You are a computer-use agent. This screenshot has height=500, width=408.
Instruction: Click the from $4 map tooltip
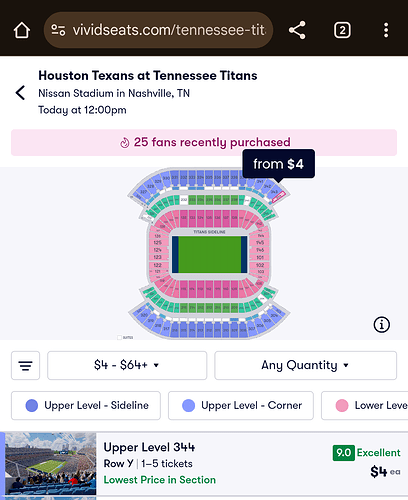[279, 164]
